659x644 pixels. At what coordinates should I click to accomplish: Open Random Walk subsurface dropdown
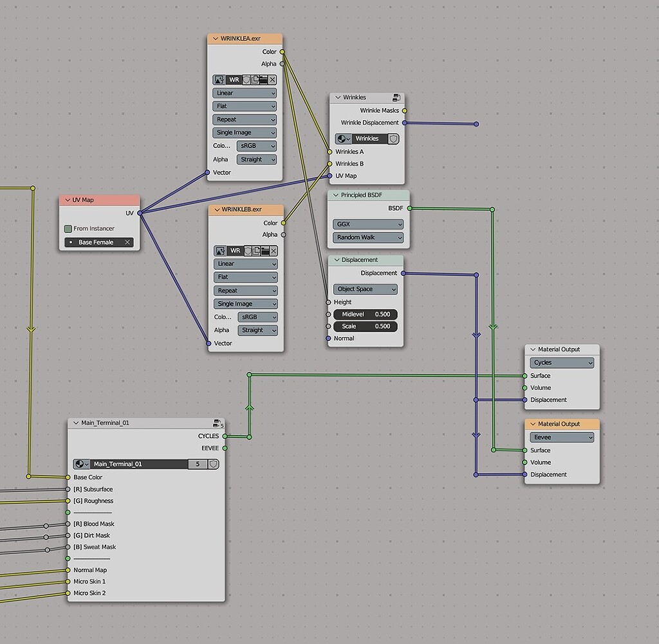click(x=368, y=237)
